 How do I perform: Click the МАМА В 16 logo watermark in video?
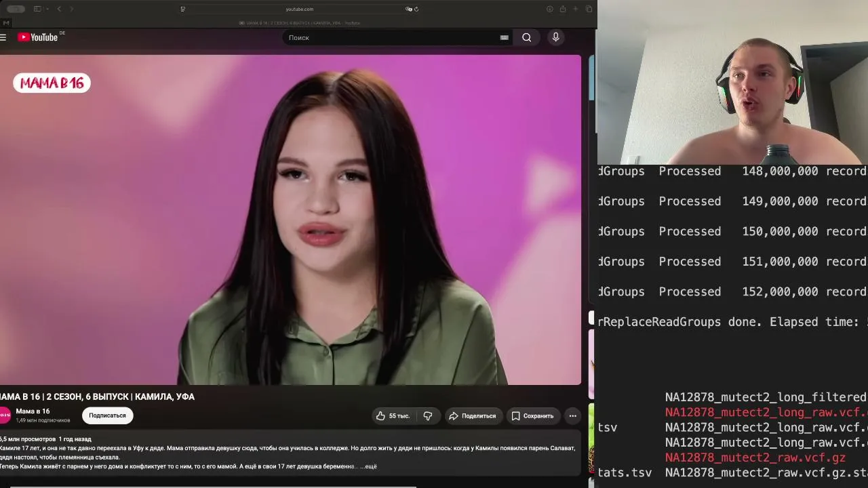point(52,83)
